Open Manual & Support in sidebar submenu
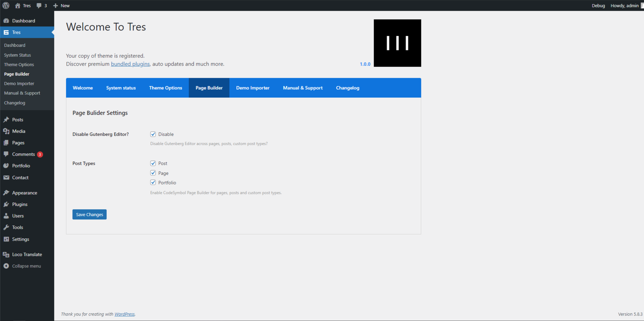 tap(22, 93)
